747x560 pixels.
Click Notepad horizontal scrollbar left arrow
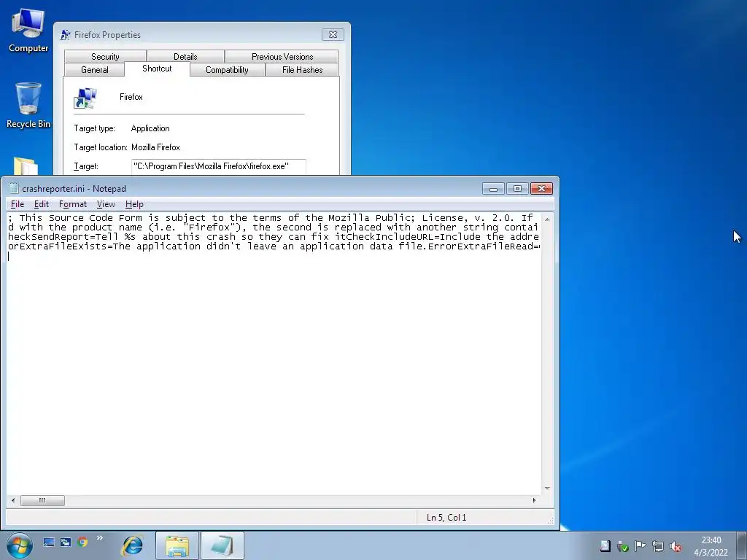tap(13, 500)
